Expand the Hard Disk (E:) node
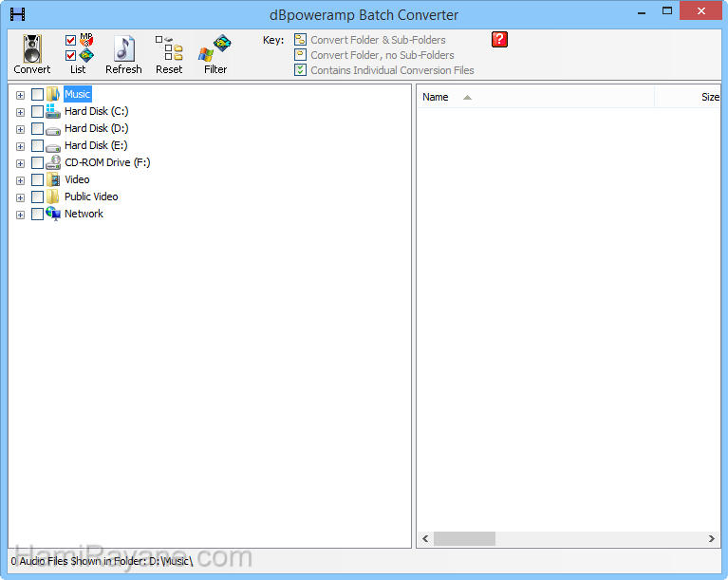Viewport: 728px width, 580px height. pyautogui.click(x=20, y=147)
